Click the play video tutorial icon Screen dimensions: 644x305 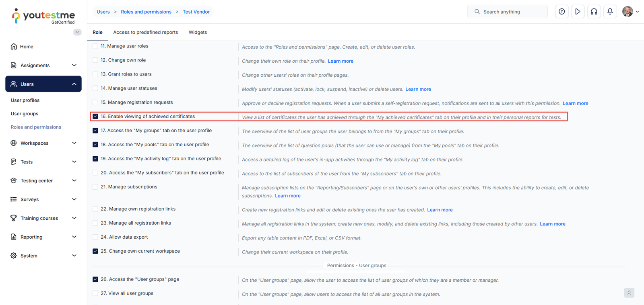[x=578, y=12]
